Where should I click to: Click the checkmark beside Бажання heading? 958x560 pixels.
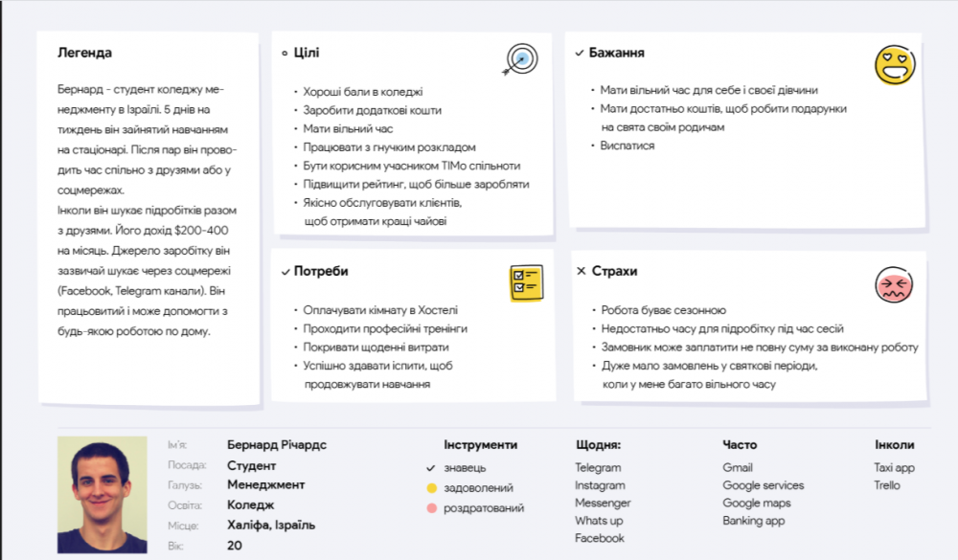tap(579, 53)
